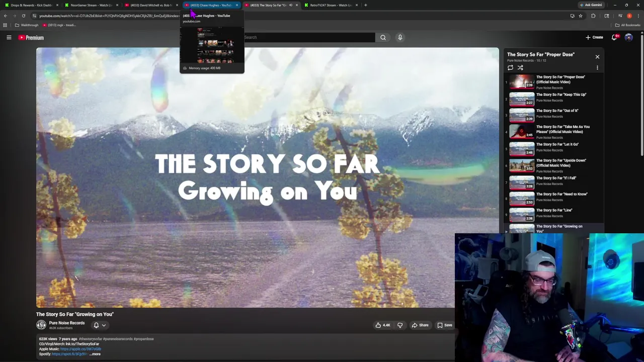Open Pure Noise Records channel name link

point(67,323)
